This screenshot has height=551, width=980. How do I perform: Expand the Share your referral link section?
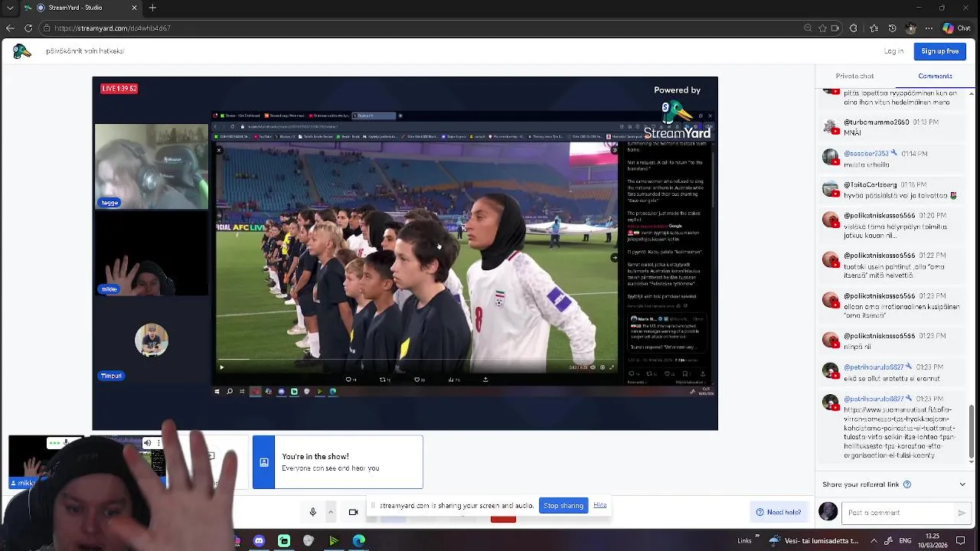click(962, 484)
